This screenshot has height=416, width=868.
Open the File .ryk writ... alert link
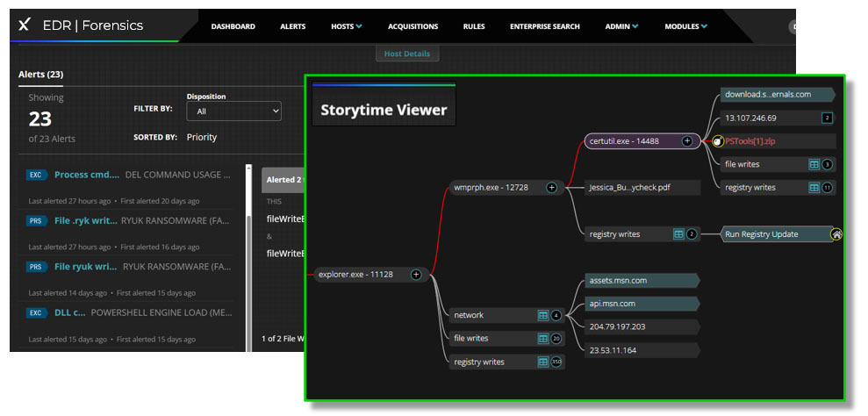click(86, 220)
